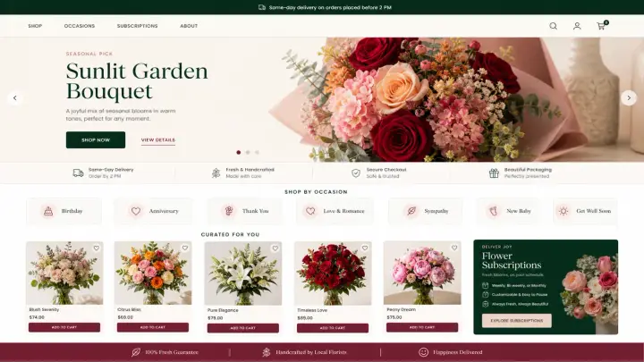Click the New Baby footprint icon

(x=493, y=211)
